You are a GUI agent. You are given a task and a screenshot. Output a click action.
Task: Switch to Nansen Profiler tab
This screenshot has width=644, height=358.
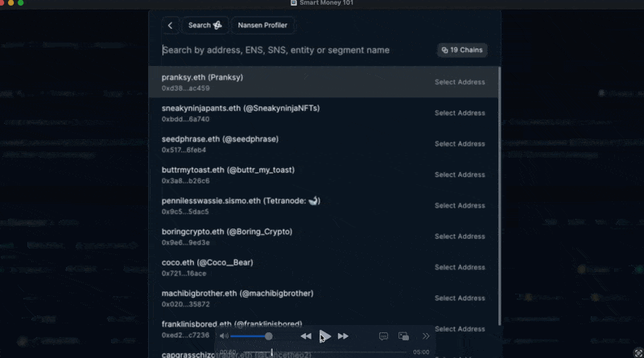(x=262, y=25)
